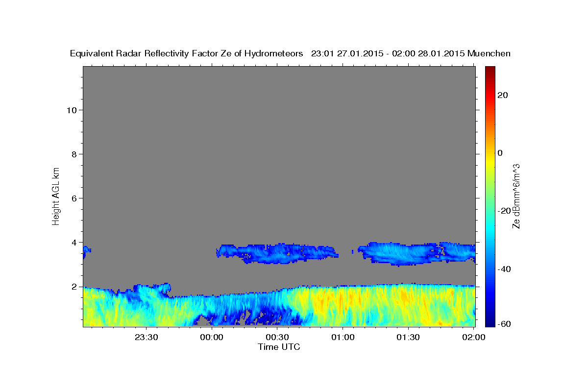Click the colorbar label '0'
This screenshot has height=392, width=588.
coord(500,153)
